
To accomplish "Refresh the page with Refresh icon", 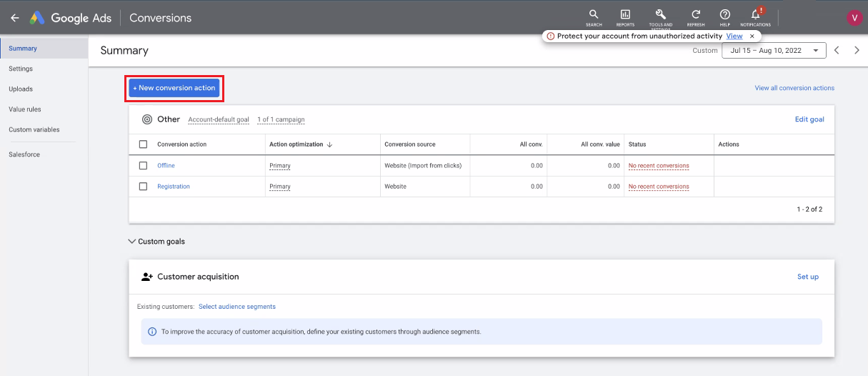I will click(696, 17).
